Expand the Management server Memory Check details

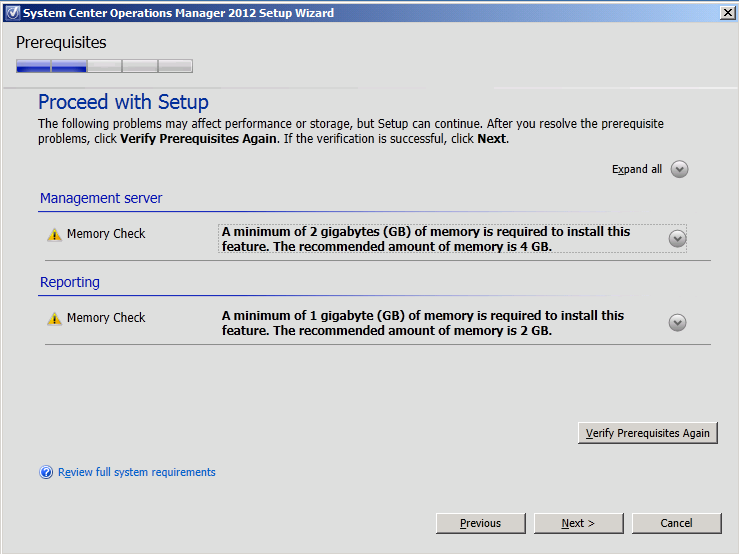[677, 239]
